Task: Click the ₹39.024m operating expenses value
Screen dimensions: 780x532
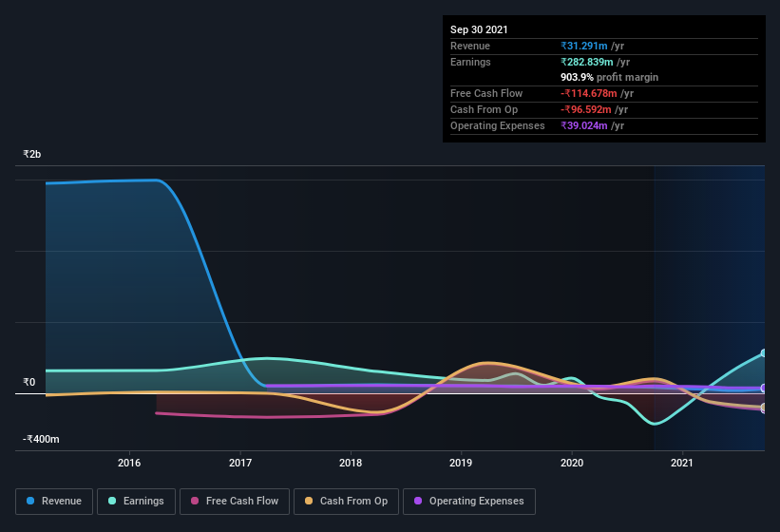Action: click(584, 125)
